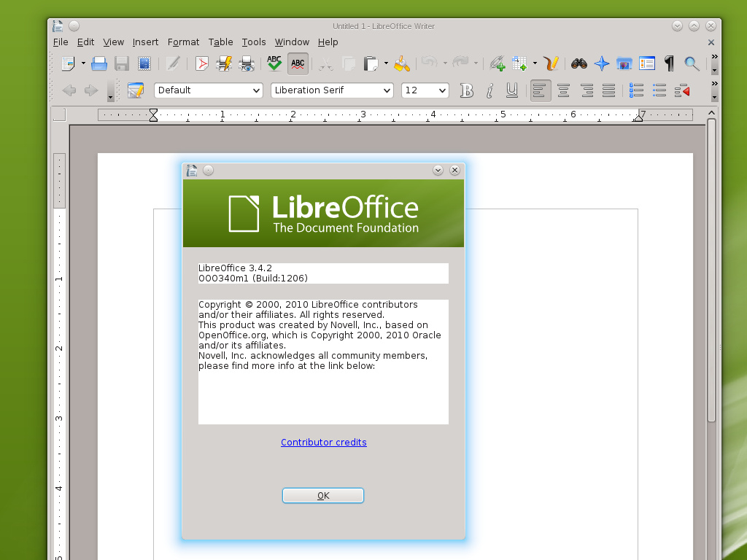Click the Zoom magnifier icon
This screenshot has width=747, height=560.
(x=692, y=63)
